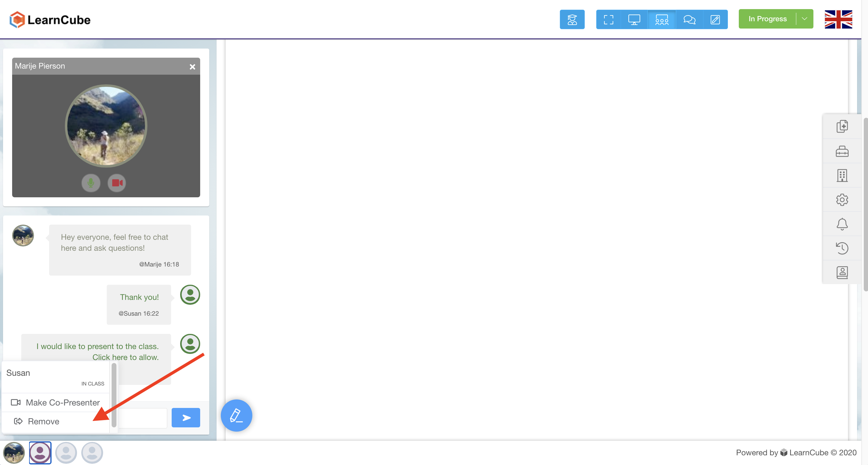The width and height of the screenshot is (868, 465).
Task: Select Susan's avatar in the bottom bar
Action: (40, 452)
